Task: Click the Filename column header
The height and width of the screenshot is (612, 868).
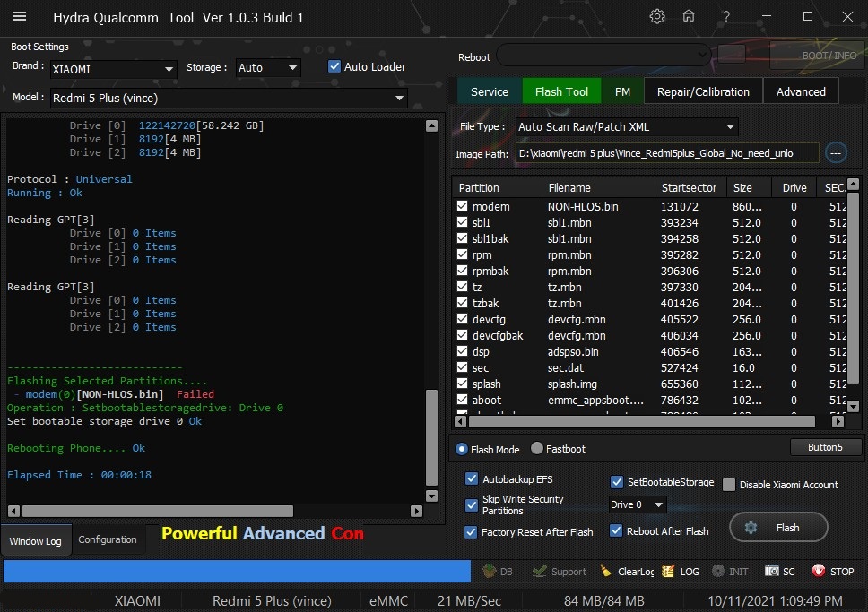Action: tap(598, 187)
